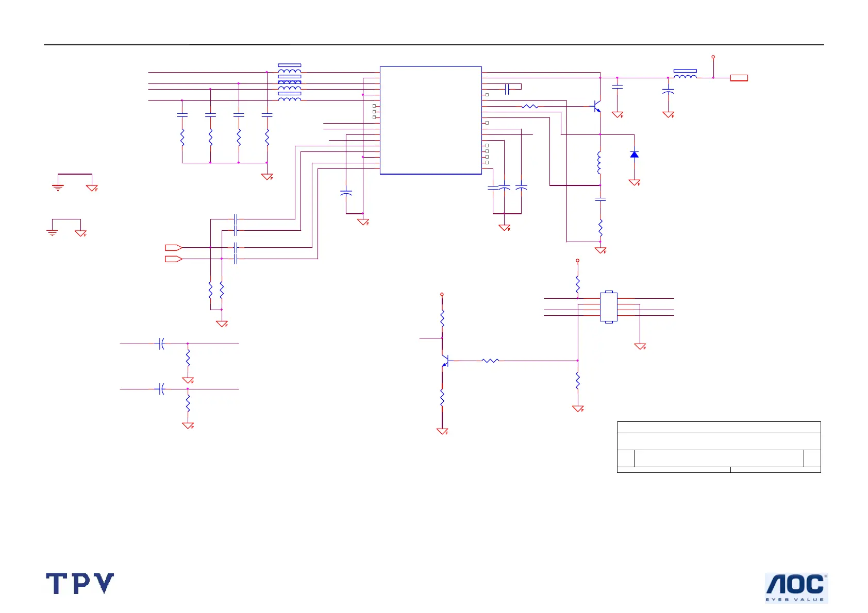Select the transistor right of the main IC
This screenshot has width=868, height=613.
[x=596, y=107]
